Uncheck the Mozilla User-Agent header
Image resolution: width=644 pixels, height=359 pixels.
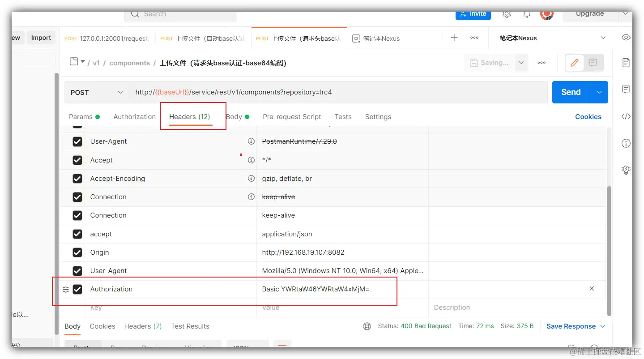pyautogui.click(x=77, y=271)
